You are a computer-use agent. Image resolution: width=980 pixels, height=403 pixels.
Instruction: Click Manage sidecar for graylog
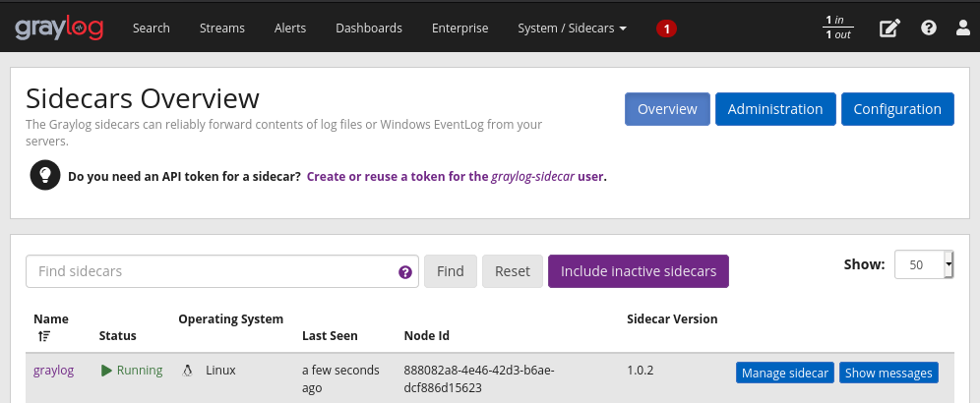tap(785, 373)
